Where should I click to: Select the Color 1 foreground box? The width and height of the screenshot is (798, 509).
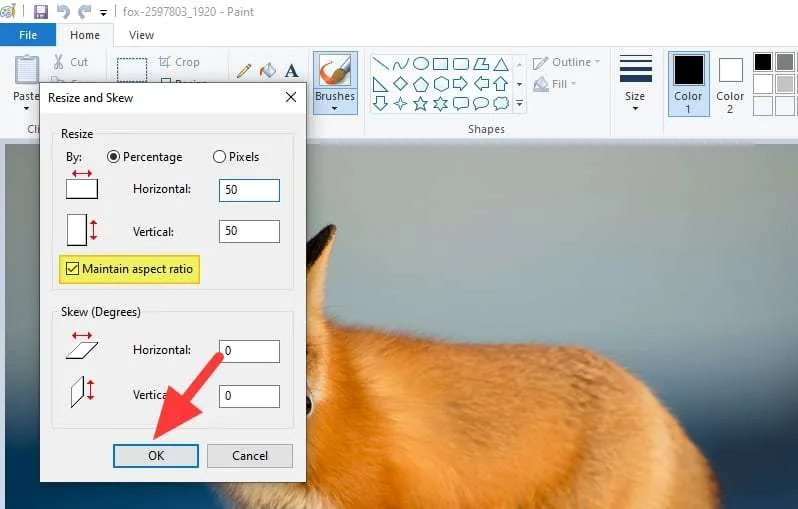click(689, 84)
